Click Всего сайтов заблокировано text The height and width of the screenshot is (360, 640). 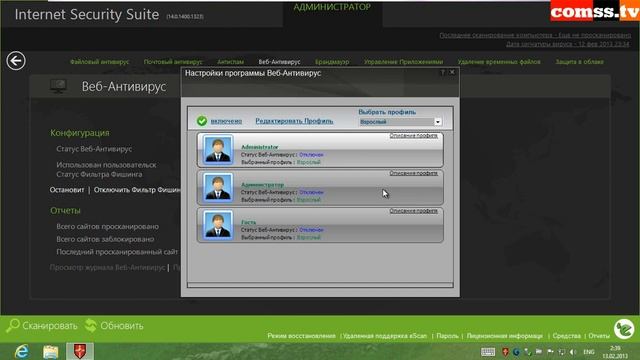[x=105, y=239]
